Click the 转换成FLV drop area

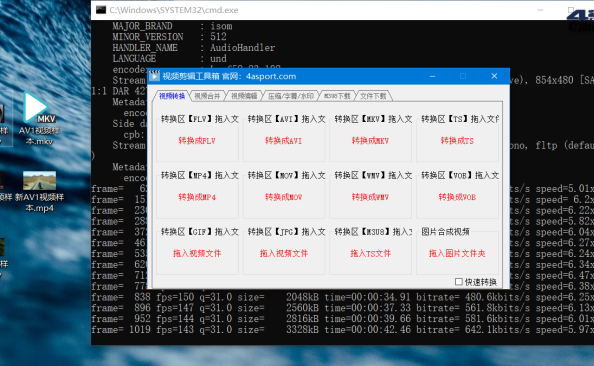tap(197, 141)
